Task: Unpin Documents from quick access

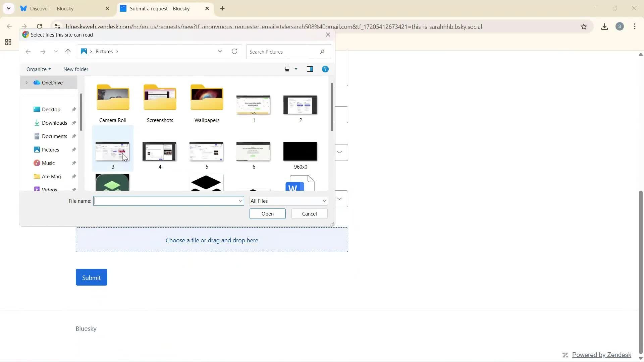Action: tap(73, 136)
